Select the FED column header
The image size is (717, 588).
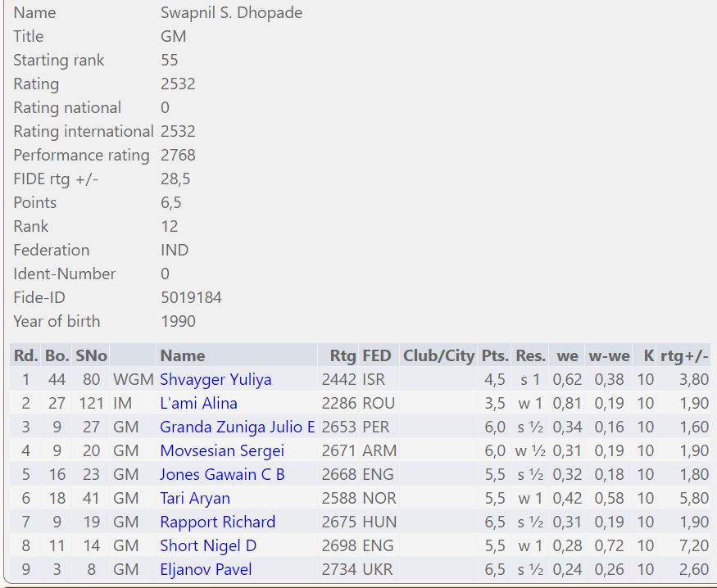378,356
